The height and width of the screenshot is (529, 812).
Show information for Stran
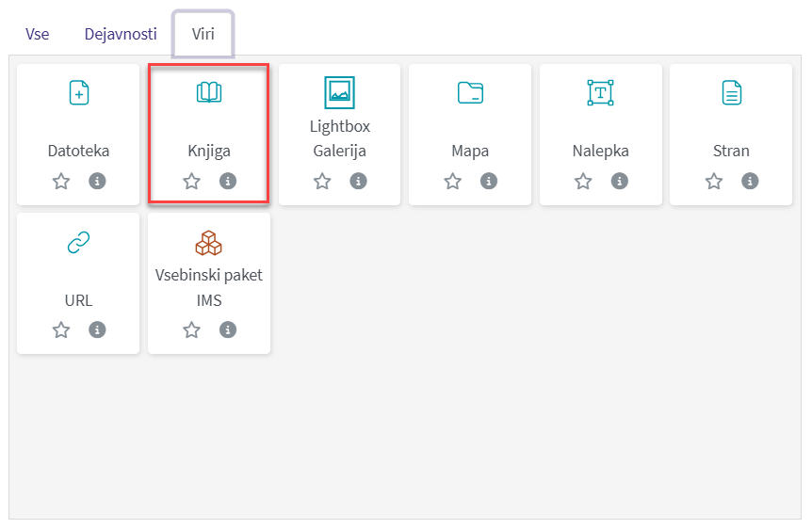(x=750, y=182)
